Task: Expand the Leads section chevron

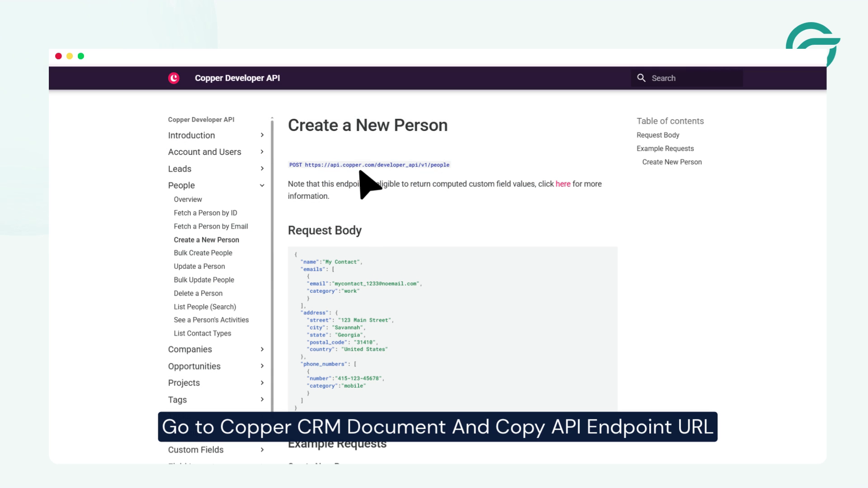Action: 262,169
